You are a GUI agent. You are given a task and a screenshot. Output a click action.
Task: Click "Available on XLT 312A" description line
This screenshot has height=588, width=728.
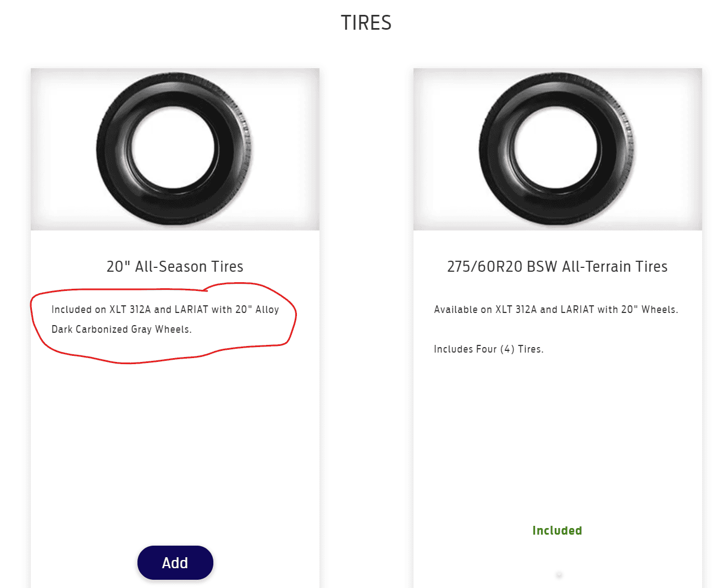[x=555, y=310]
